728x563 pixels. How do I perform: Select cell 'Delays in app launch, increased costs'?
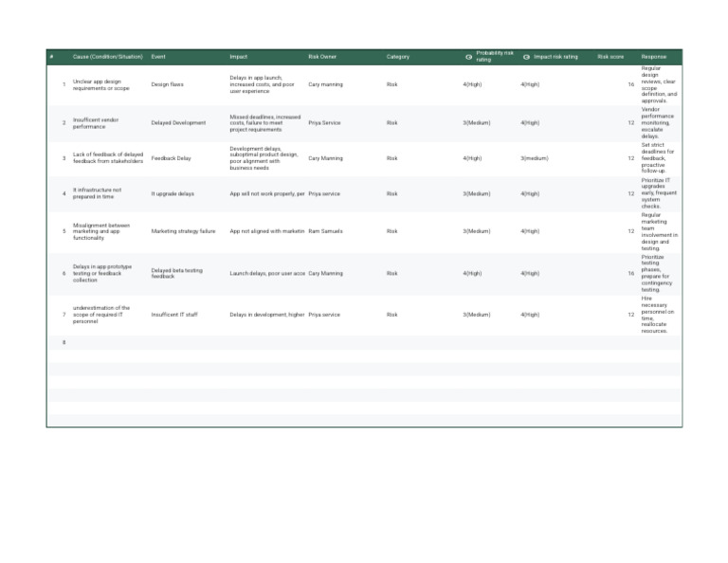[262, 84]
